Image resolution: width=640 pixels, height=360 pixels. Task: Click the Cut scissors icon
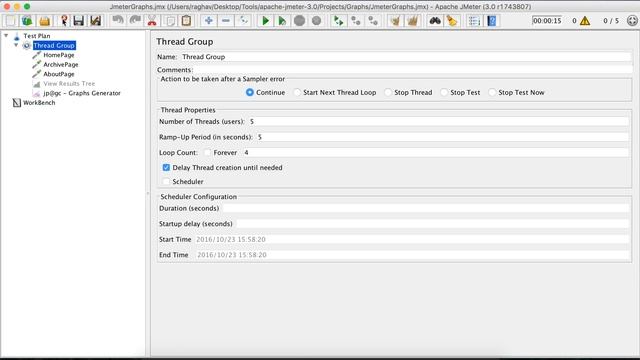[x=152, y=21]
